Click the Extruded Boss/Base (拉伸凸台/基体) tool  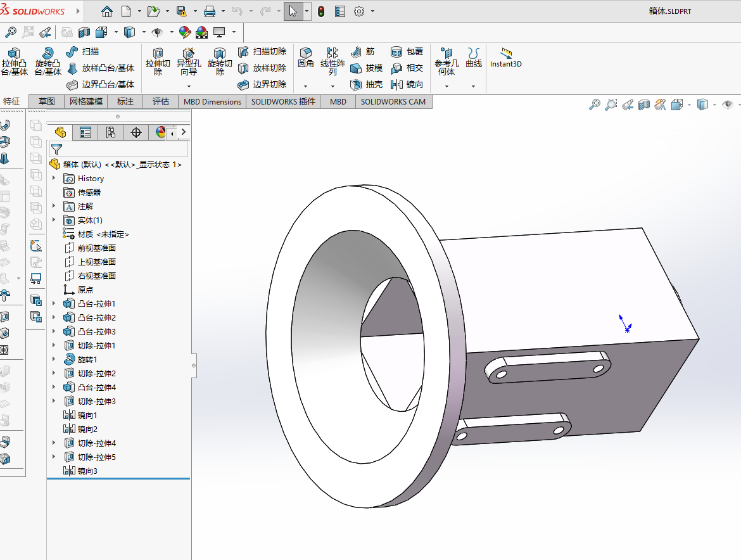(14, 61)
